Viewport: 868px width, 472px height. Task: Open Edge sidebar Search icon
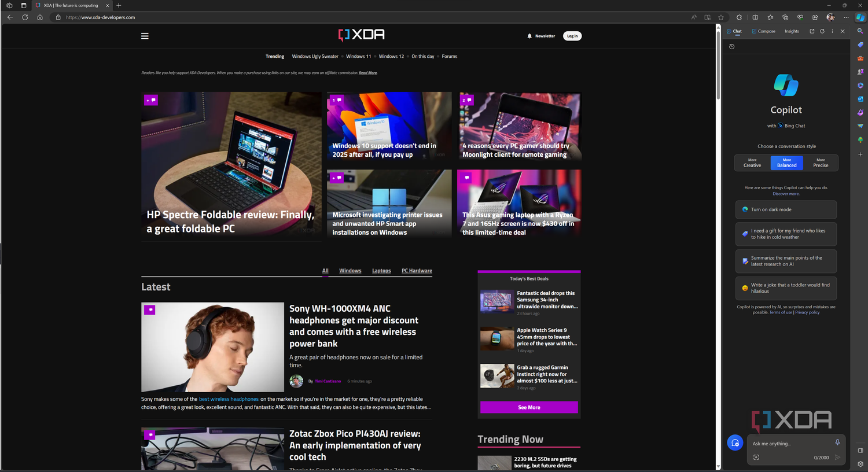tap(860, 31)
